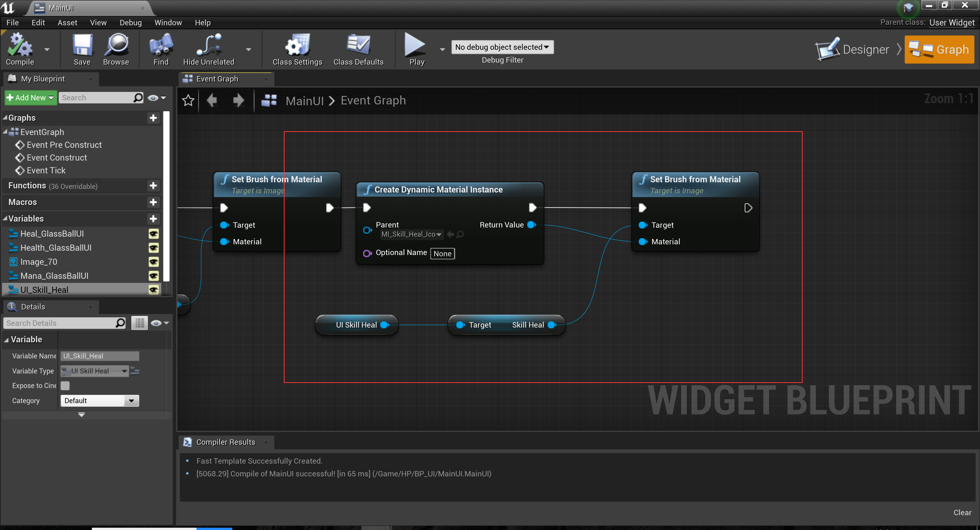Open the Category Default dropdown
This screenshot has width=980, height=530.
tap(100, 401)
